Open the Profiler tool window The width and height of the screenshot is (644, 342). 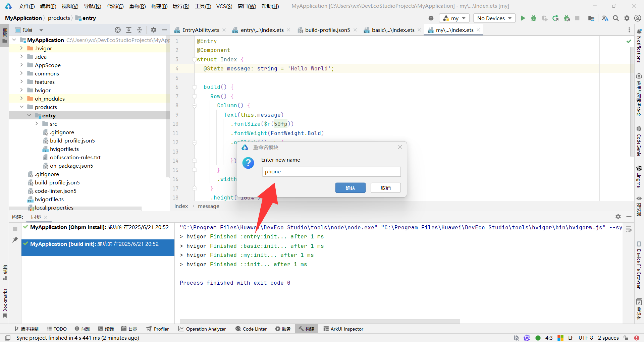pos(158,329)
